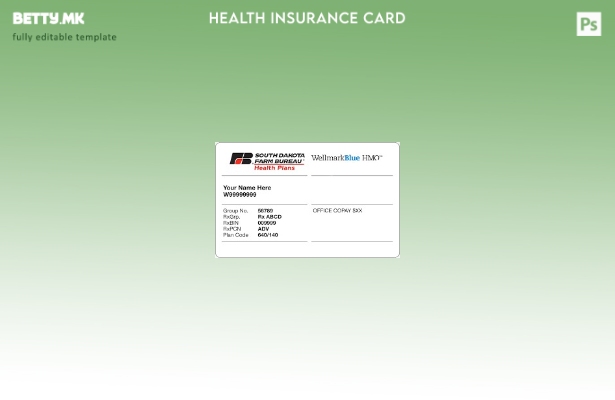
Task: Select the Your Name Here field
Action: coord(246,188)
